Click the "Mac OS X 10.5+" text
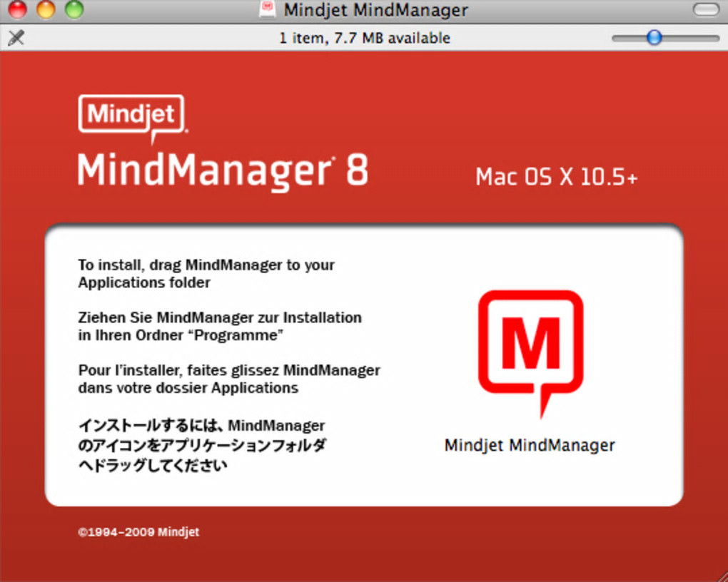The height and width of the screenshot is (582, 728). coord(557,177)
